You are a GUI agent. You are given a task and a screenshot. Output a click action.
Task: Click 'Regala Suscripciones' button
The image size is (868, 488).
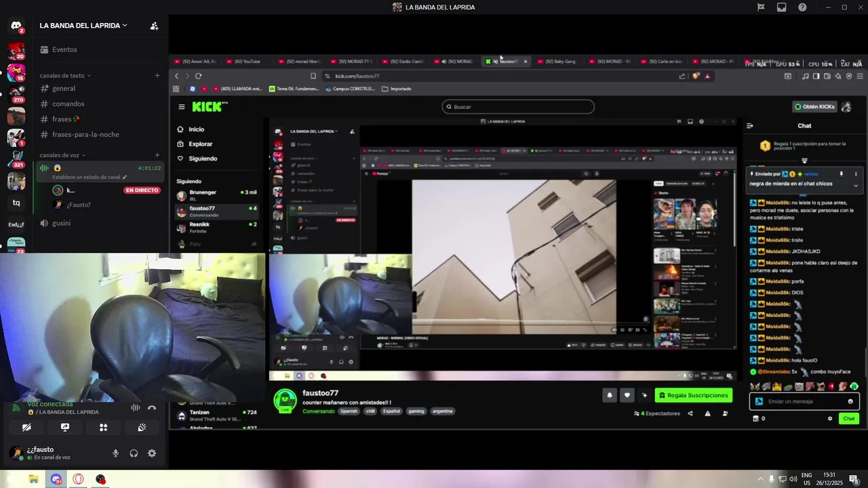pyautogui.click(x=694, y=395)
